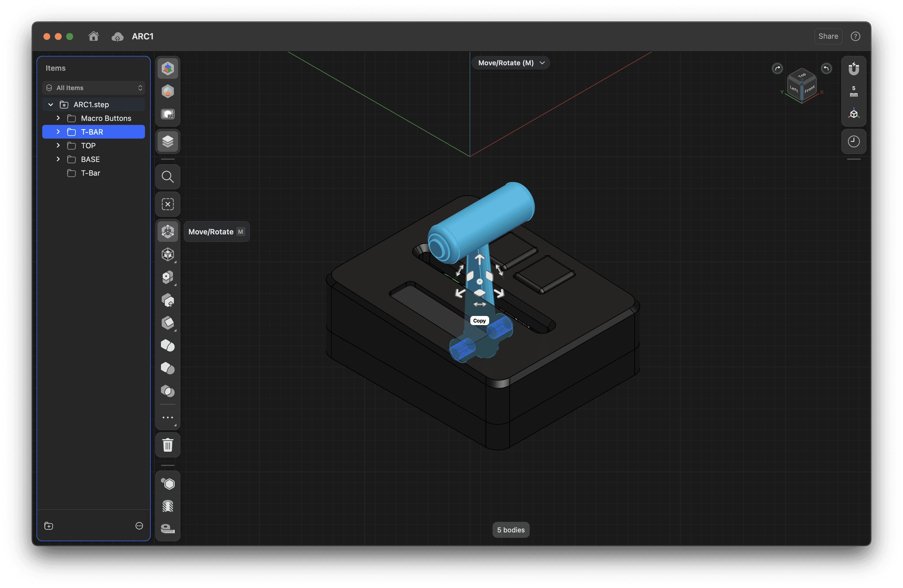Click the deselect dashed-box X icon
The image size is (903, 588).
point(168,204)
